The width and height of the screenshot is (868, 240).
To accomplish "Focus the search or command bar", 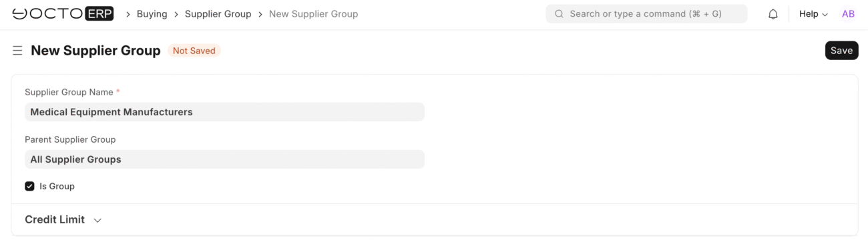I will (x=646, y=14).
